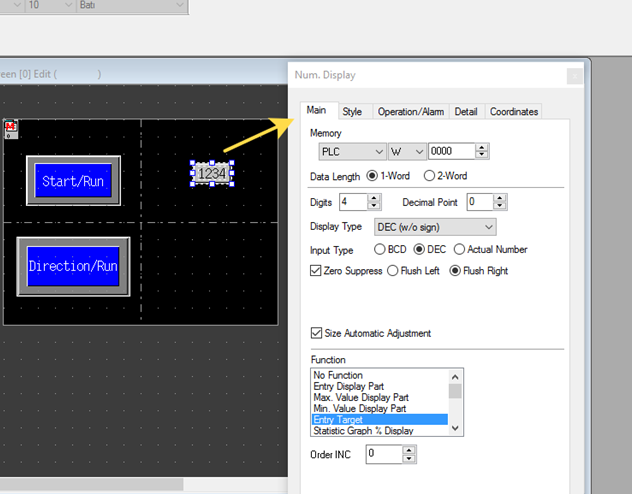Viewport: 632px width, 494px height.
Task: Switch to the Style tab
Action: 352,111
